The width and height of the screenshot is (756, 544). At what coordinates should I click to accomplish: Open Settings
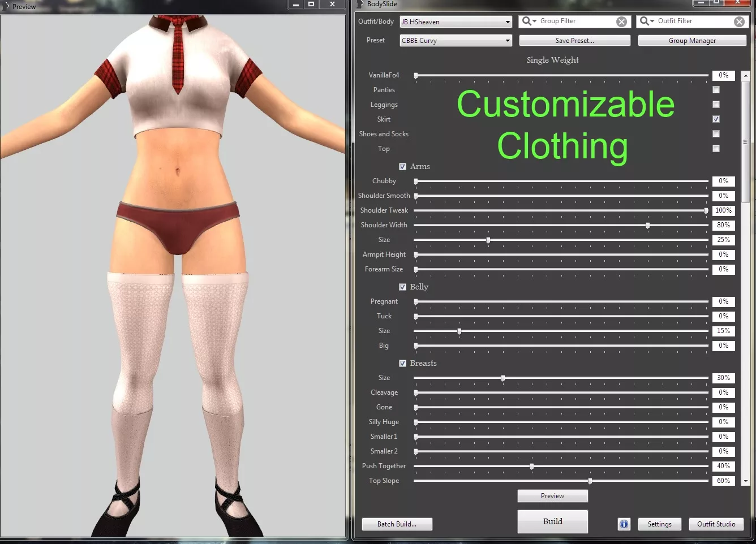[659, 524]
